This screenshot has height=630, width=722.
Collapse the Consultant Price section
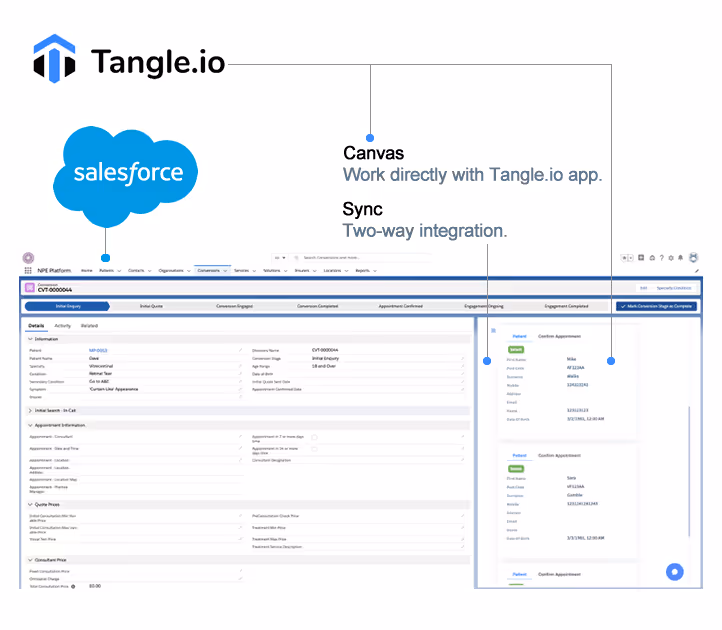point(30,560)
